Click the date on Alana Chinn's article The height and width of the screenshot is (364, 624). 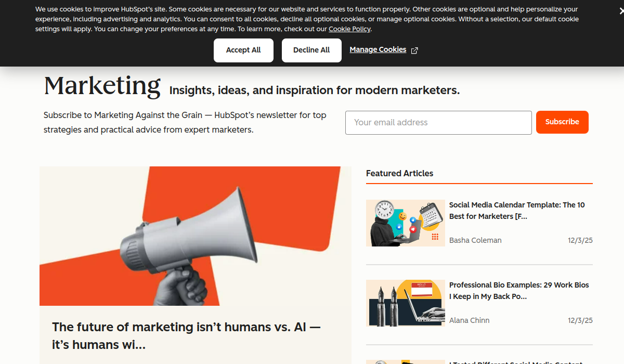click(580, 320)
